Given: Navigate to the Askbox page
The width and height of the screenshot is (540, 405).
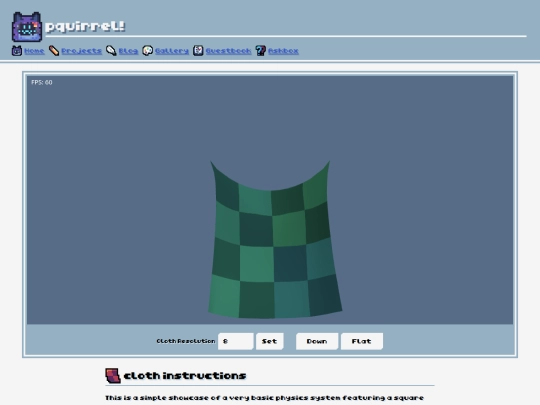Looking at the screenshot, I should coord(283,51).
